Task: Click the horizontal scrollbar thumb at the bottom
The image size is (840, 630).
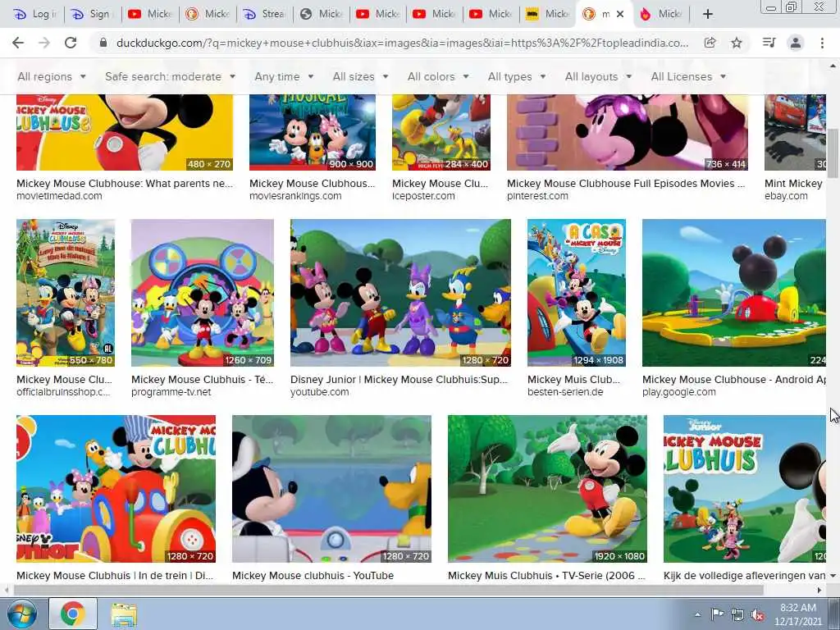Action: coord(388,591)
